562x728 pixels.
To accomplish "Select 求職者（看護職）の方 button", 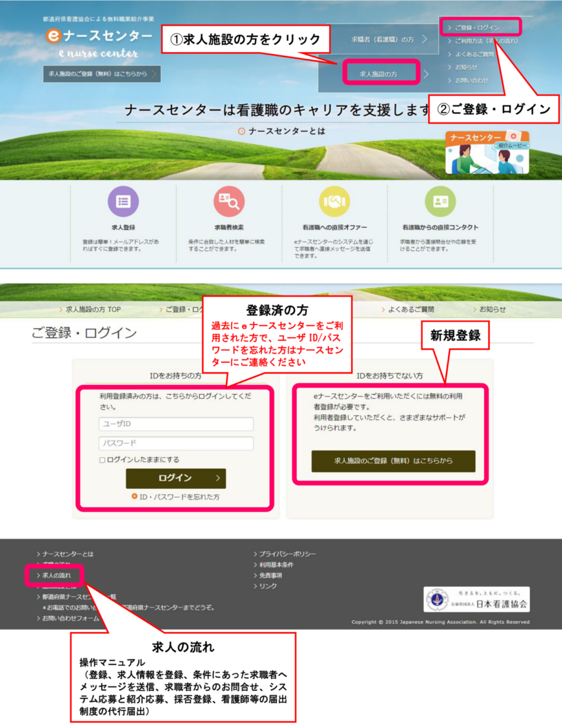I will point(382,40).
